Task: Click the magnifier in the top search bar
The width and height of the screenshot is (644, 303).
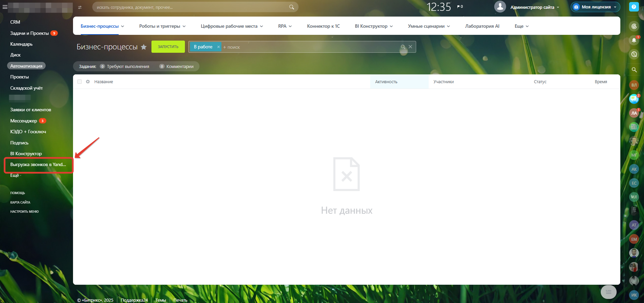Action: point(291,7)
